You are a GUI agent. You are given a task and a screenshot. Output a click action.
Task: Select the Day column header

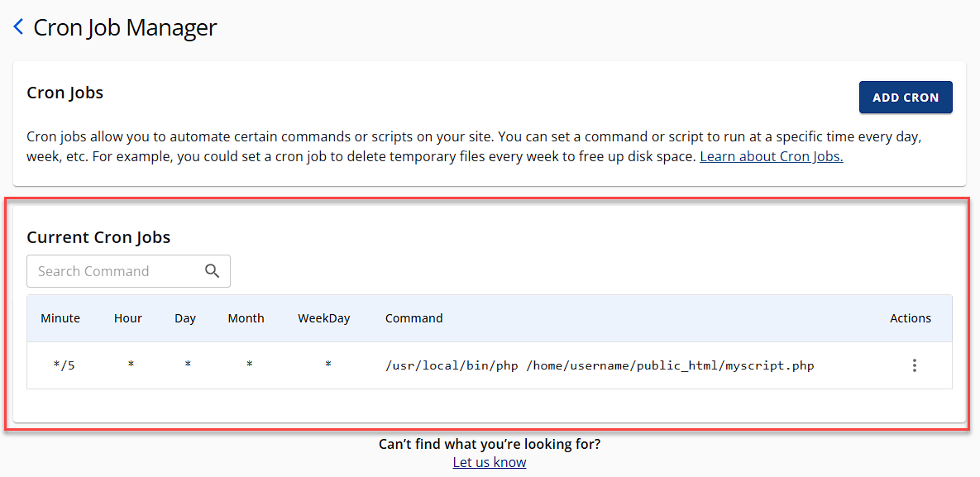pyautogui.click(x=185, y=318)
